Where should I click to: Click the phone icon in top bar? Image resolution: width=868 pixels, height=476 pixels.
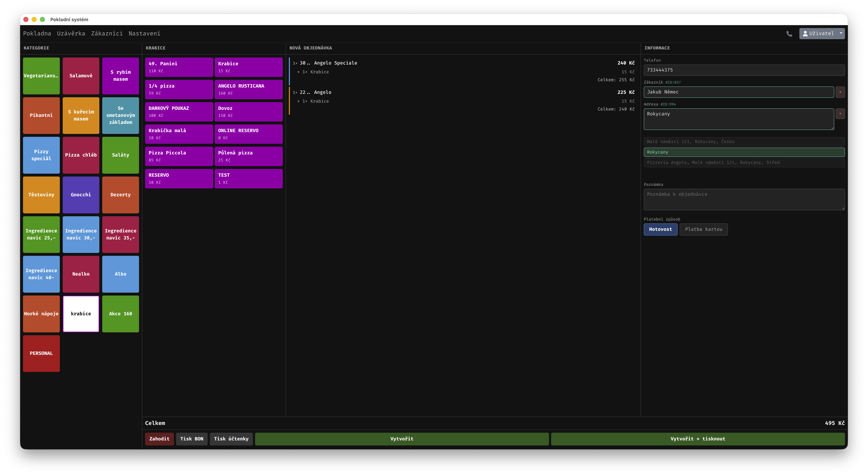point(789,34)
